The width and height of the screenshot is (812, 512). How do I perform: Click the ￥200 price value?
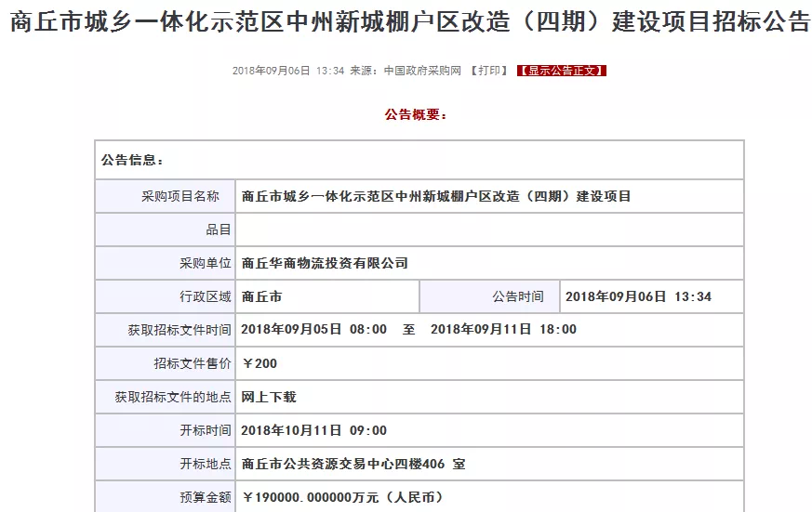[x=260, y=363]
